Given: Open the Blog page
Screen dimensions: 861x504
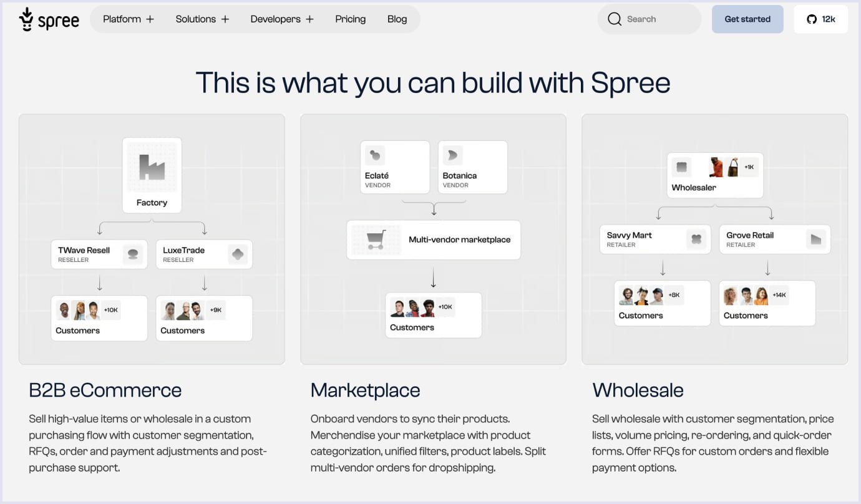Looking at the screenshot, I should coord(397,19).
